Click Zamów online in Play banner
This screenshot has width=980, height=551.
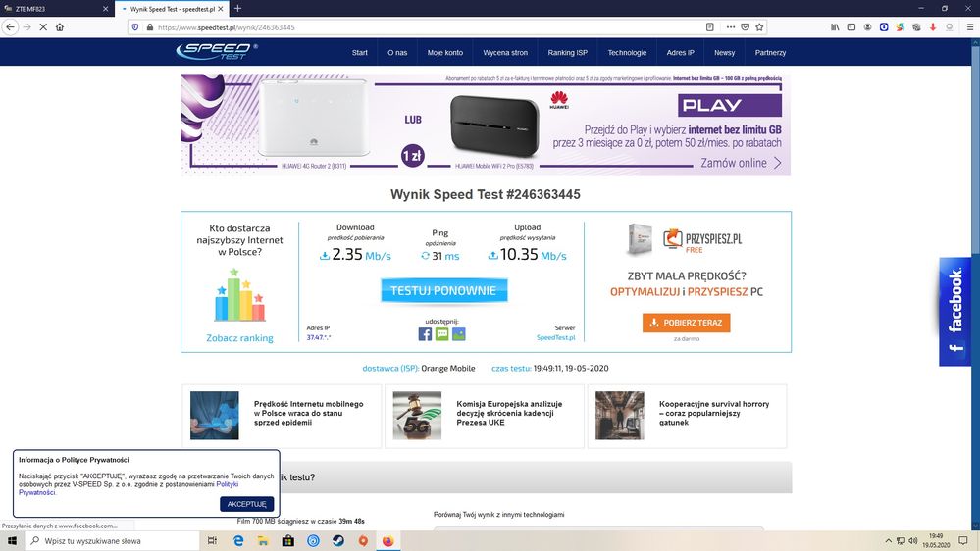click(741, 163)
